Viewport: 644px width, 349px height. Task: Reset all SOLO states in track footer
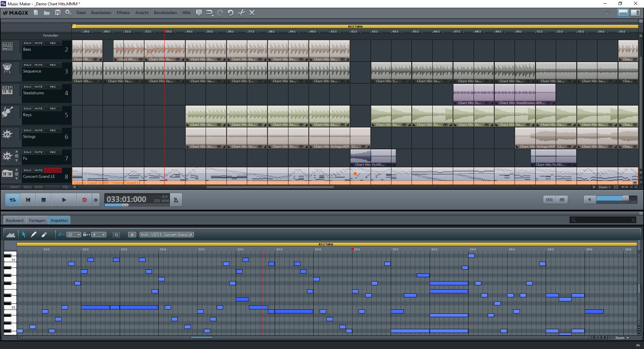[x=28, y=187]
